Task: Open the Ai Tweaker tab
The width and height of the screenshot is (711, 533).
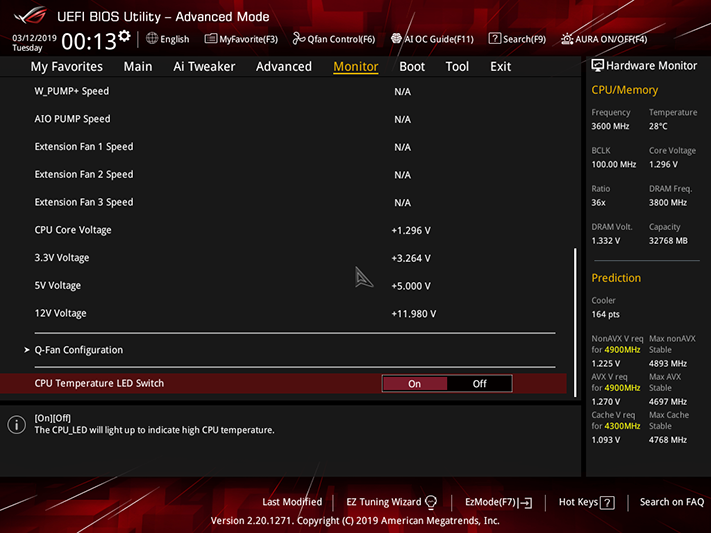Action: [204, 67]
